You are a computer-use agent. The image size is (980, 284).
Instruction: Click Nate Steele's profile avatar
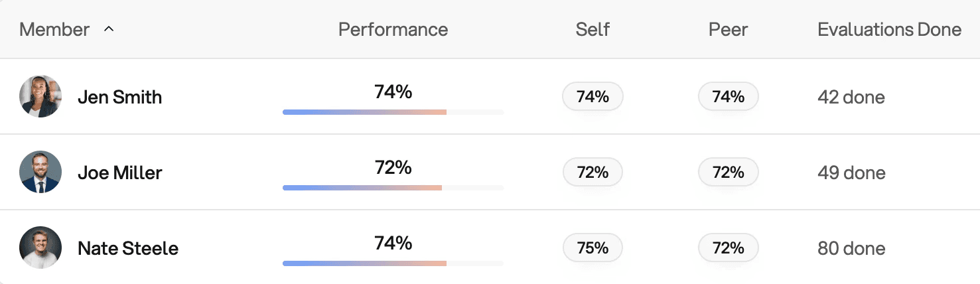pyautogui.click(x=40, y=248)
